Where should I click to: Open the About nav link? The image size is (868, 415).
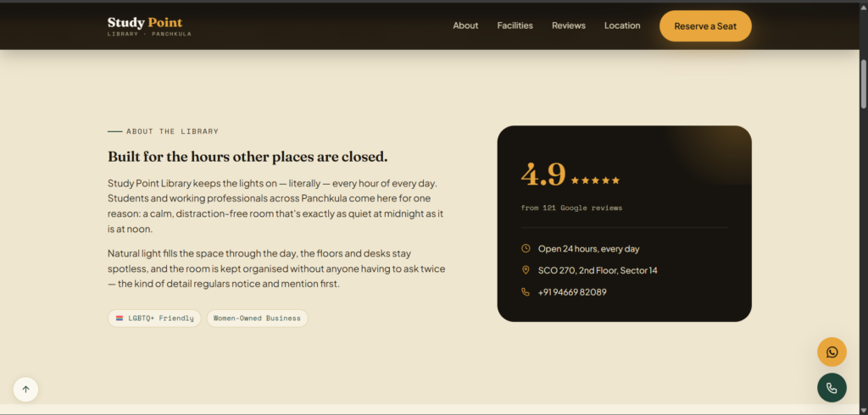point(465,25)
